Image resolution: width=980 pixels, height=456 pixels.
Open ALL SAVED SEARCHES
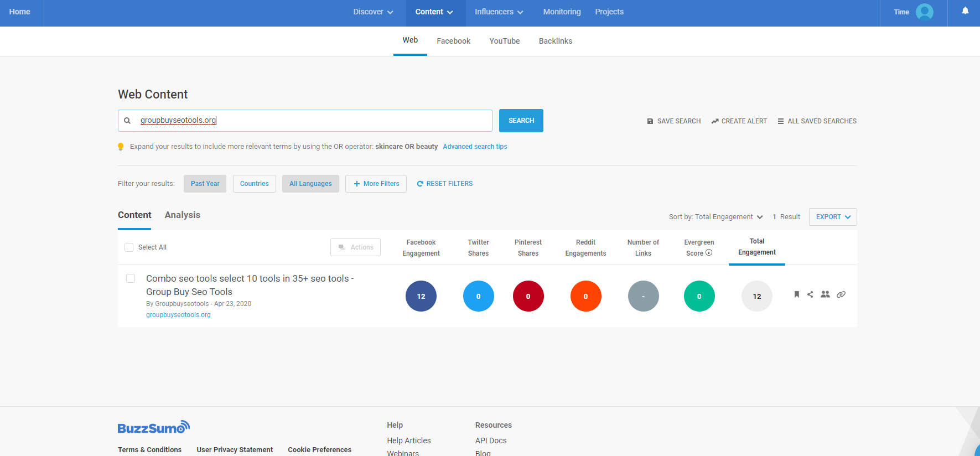817,121
